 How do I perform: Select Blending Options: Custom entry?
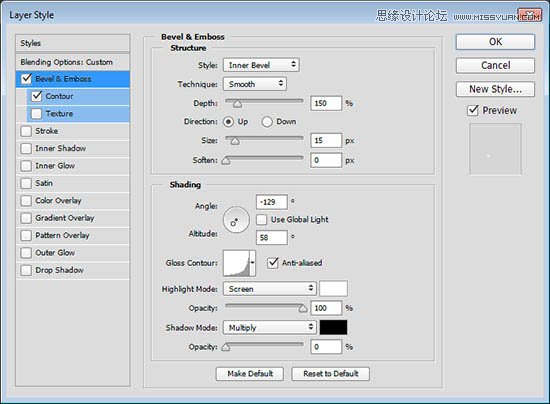pos(73,62)
